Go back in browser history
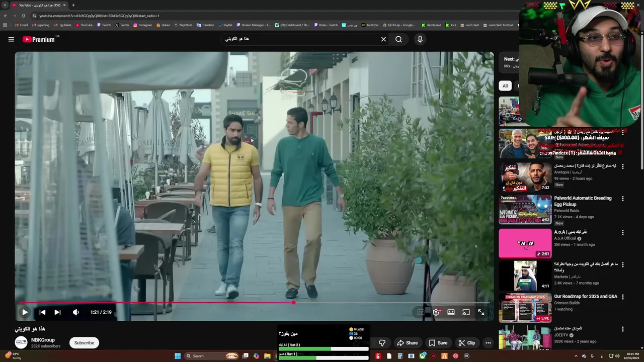This screenshot has height=362, width=644. pyautogui.click(x=5, y=16)
